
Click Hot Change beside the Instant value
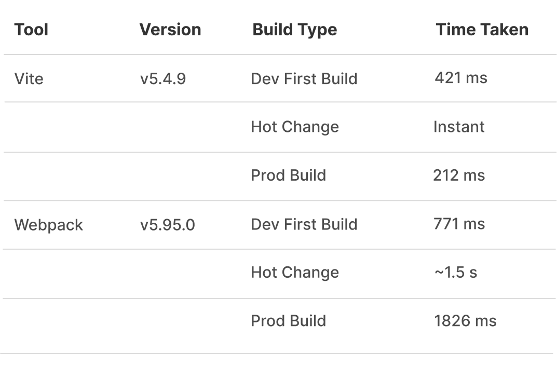pyautogui.click(x=295, y=127)
